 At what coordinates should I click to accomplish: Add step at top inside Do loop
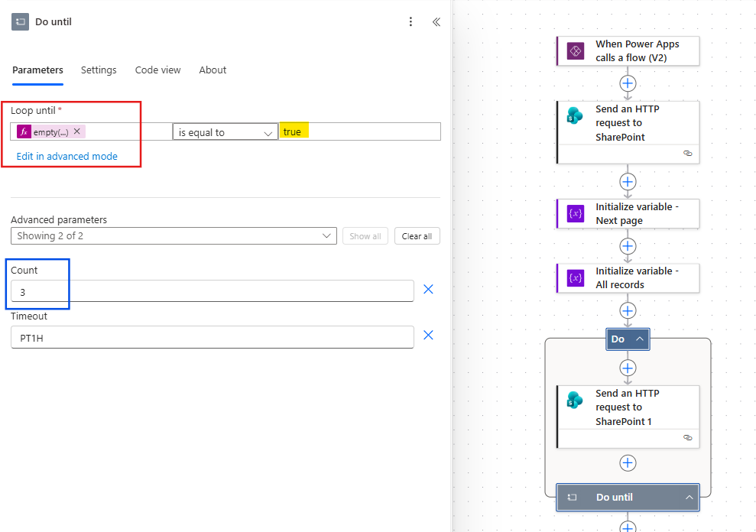coord(628,368)
